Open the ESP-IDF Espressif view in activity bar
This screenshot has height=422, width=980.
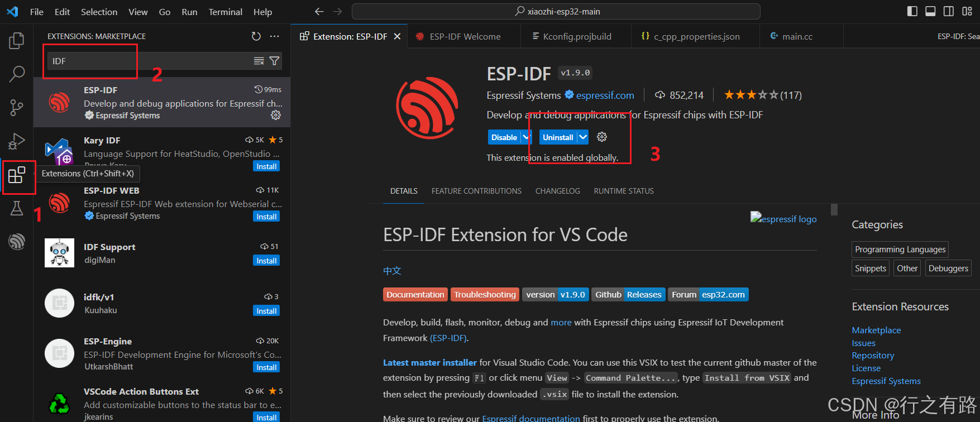pyautogui.click(x=17, y=241)
